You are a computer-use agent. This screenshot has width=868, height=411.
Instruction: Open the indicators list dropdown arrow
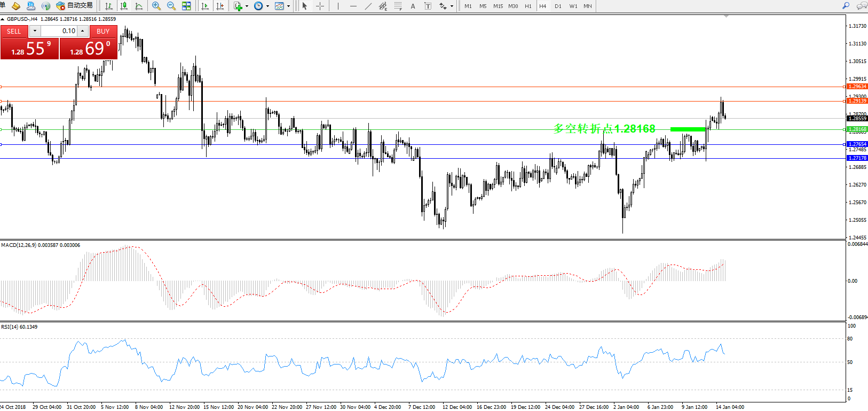click(247, 6)
